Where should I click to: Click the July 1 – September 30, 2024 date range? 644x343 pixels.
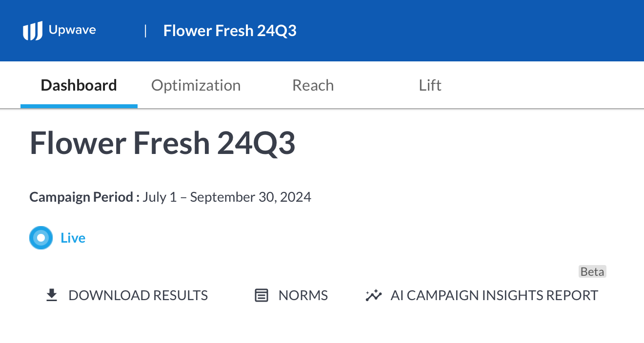coord(227,197)
